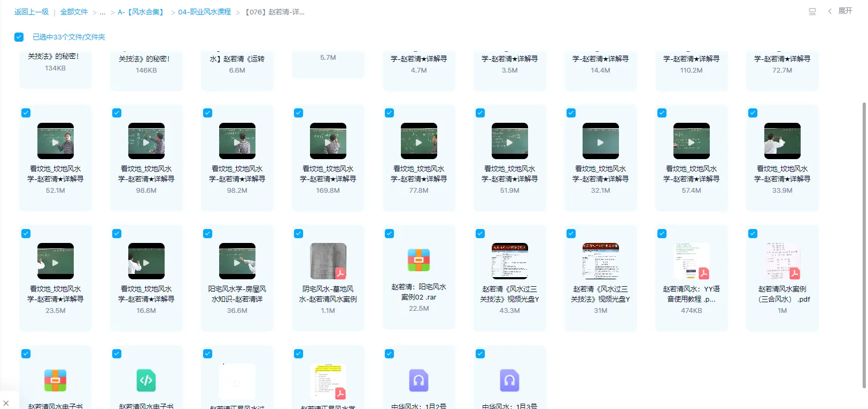This screenshot has width=868, height=409.
Task: Open the audio icon of 中华风水: 1月2号
Action: [419, 380]
